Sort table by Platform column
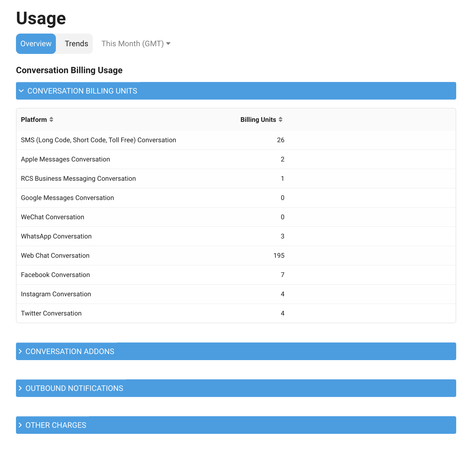The width and height of the screenshot is (476, 455). 37,120
